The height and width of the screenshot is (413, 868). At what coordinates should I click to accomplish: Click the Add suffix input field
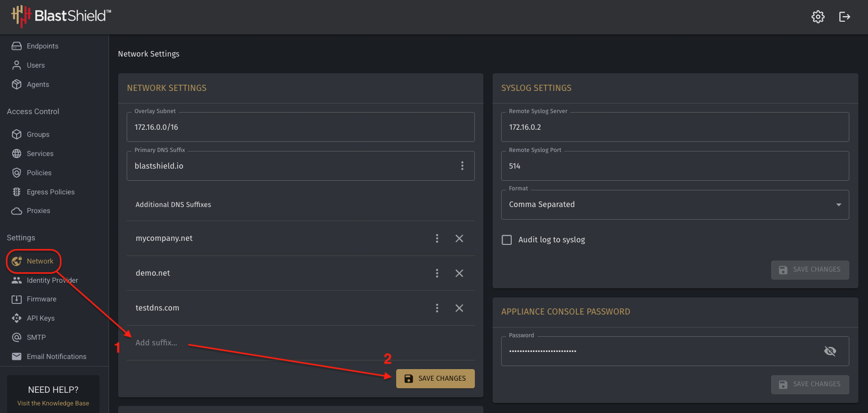pyautogui.click(x=300, y=343)
